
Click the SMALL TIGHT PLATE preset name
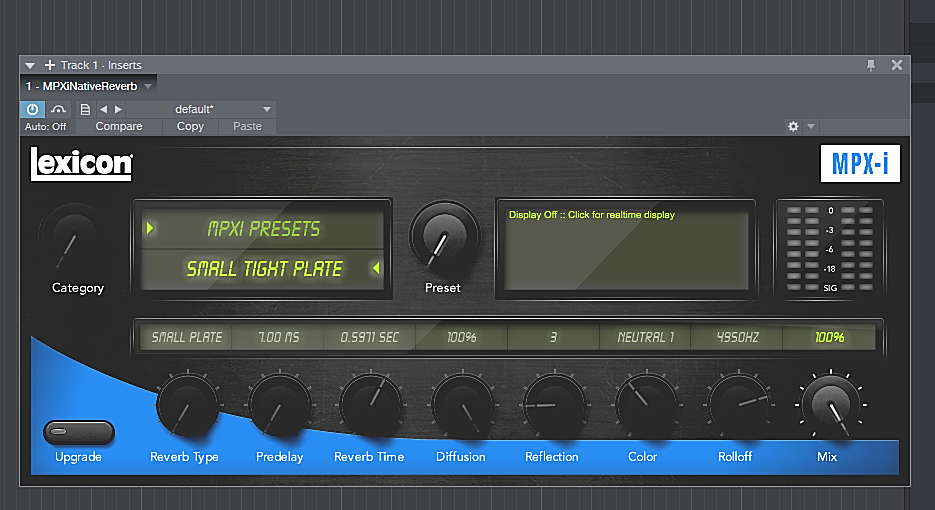pyautogui.click(x=264, y=269)
